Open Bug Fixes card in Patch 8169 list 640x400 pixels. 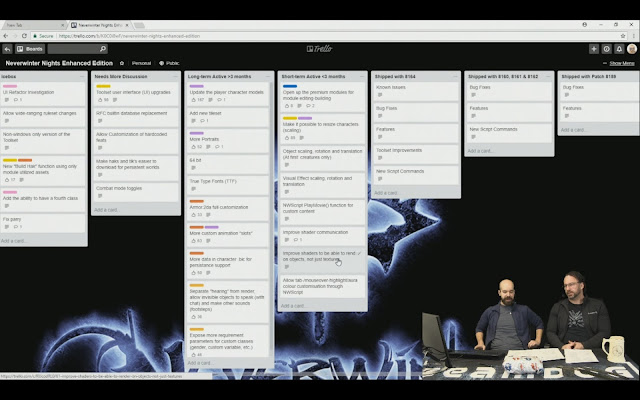tap(598, 91)
